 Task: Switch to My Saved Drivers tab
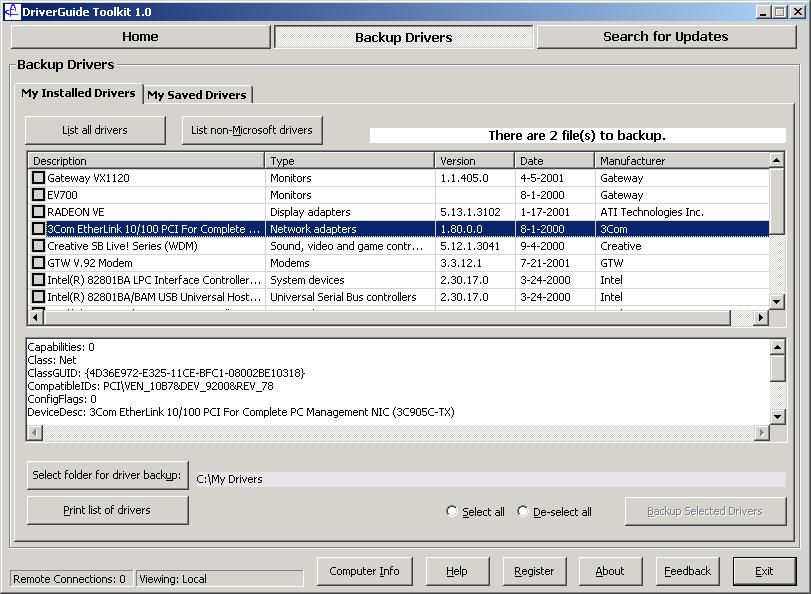[197, 95]
